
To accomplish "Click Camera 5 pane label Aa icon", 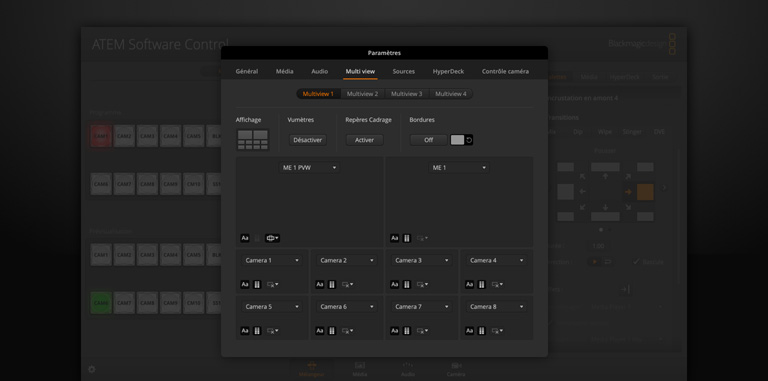I will 245,331.
